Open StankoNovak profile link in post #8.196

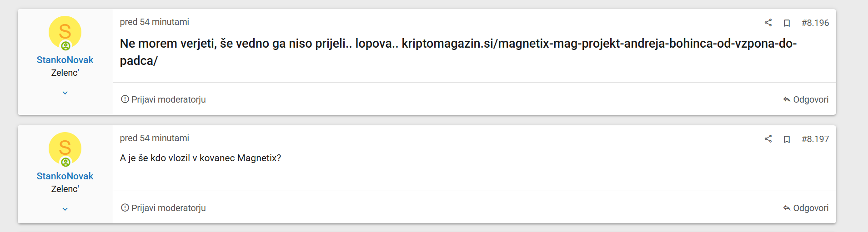(x=65, y=60)
